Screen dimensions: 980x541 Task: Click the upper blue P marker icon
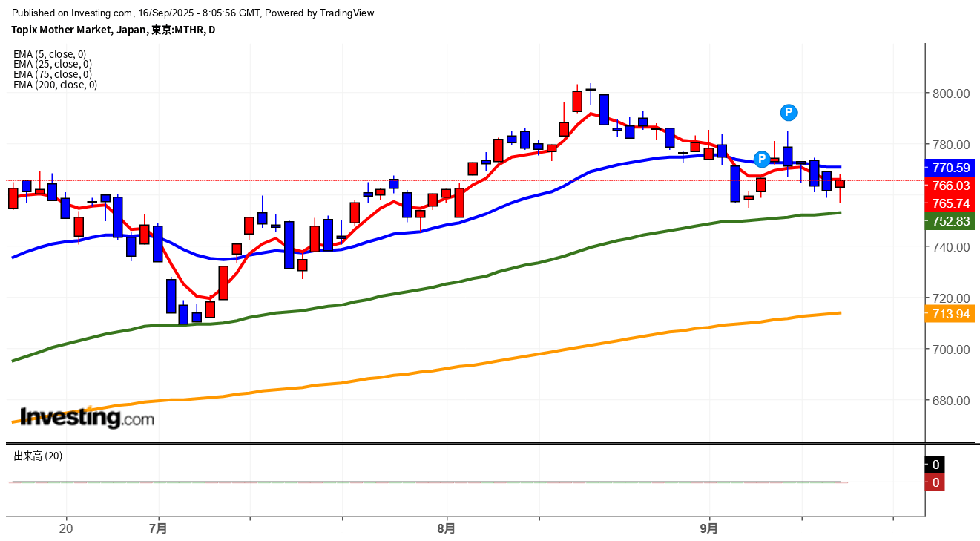pyautogui.click(x=788, y=113)
